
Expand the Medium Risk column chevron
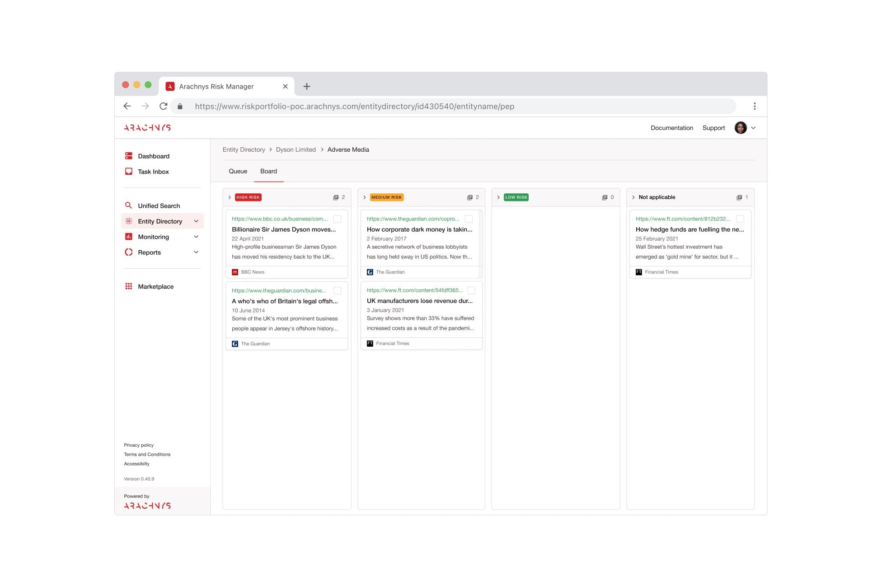(x=365, y=197)
